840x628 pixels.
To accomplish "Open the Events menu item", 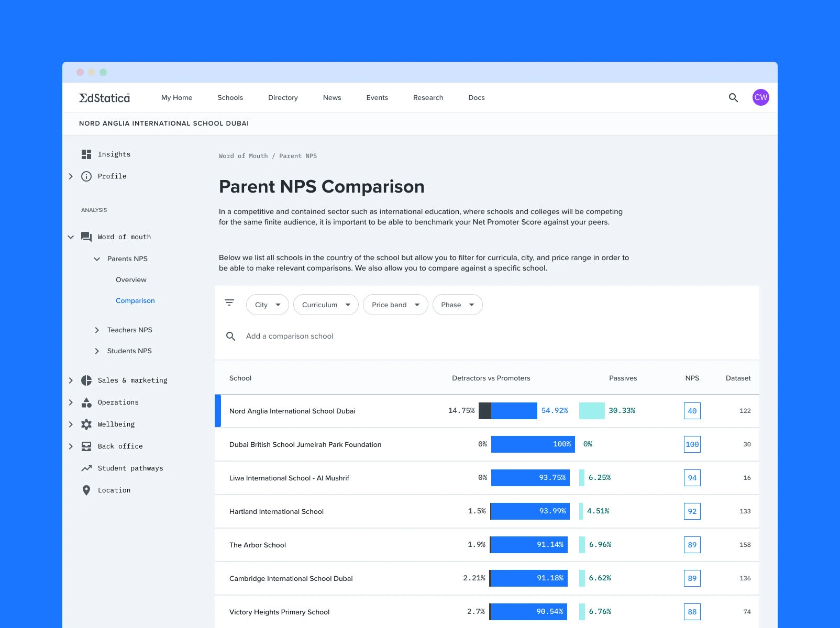I will tap(377, 97).
